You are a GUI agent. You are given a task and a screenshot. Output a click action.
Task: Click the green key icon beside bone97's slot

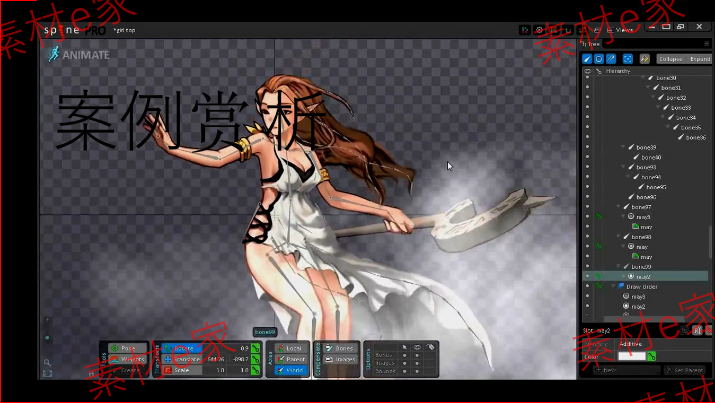tap(598, 217)
